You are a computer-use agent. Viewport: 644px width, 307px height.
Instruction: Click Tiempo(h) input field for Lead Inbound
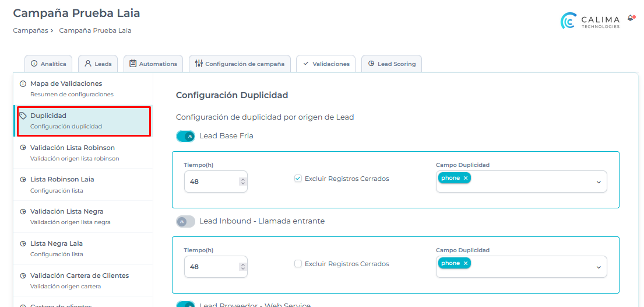(210, 267)
